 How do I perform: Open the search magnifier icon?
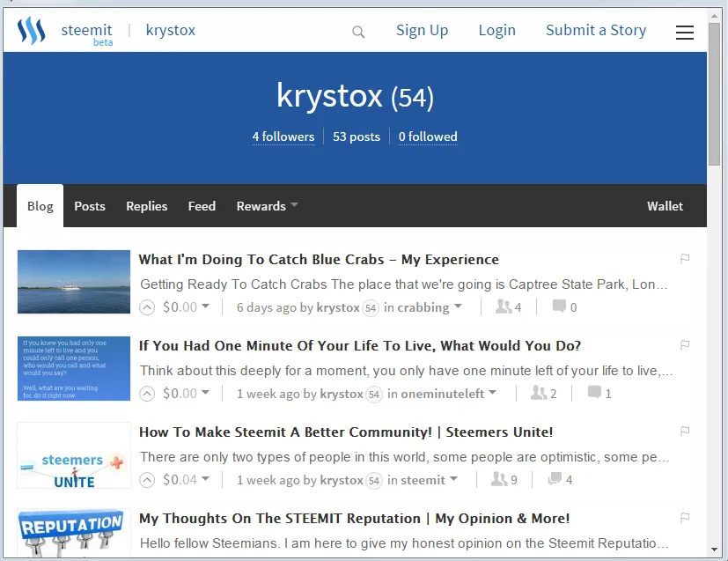click(x=358, y=32)
